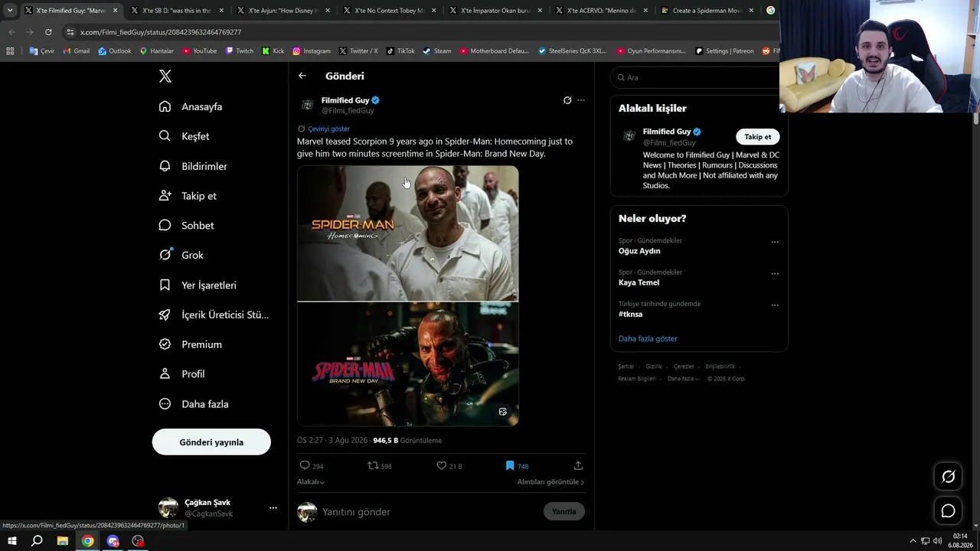Click Daha fazla göster under trends
Image resolution: width=980 pixels, height=551 pixels.
coord(648,338)
